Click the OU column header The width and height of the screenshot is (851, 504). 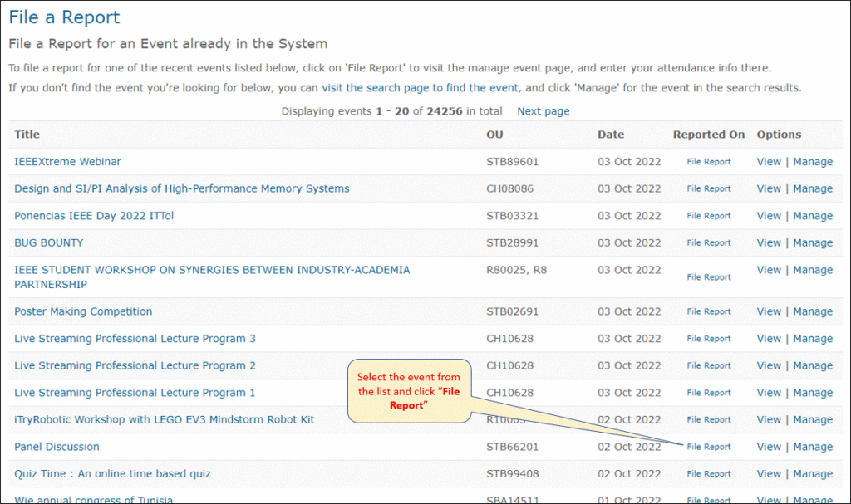494,134
